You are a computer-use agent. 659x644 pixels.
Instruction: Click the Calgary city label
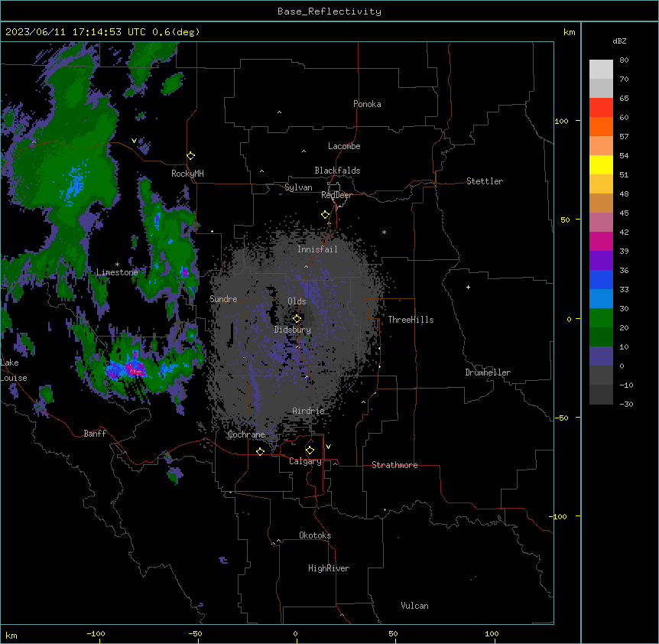click(x=305, y=461)
